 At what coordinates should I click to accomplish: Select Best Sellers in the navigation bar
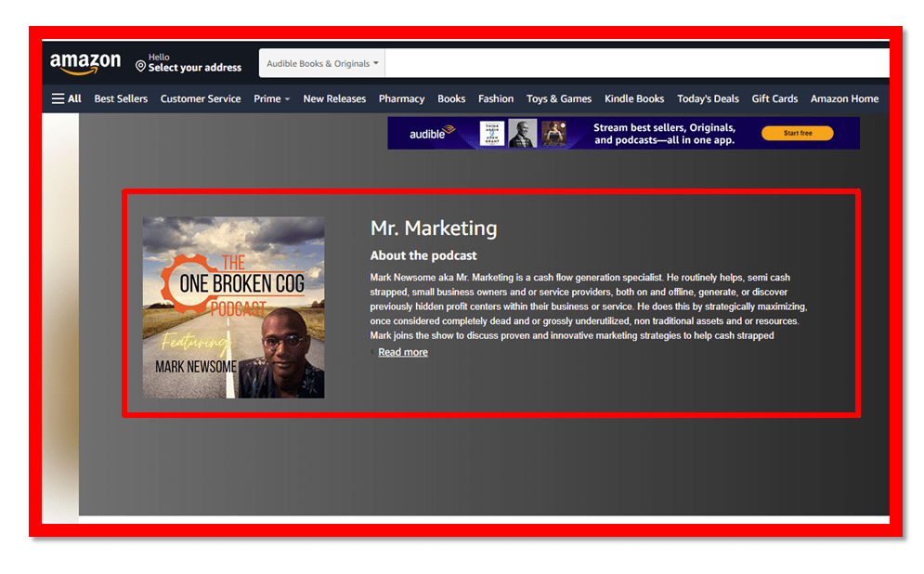pyautogui.click(x=121, y=98)
